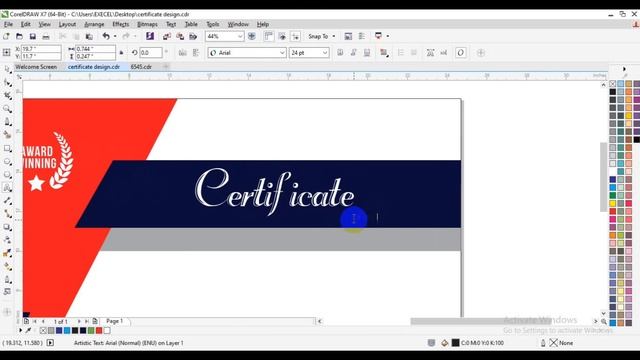640x360 pixels.
Task: Select the Color Eyedropper tool
Action: pyautogui.click(x=7, y=253)
